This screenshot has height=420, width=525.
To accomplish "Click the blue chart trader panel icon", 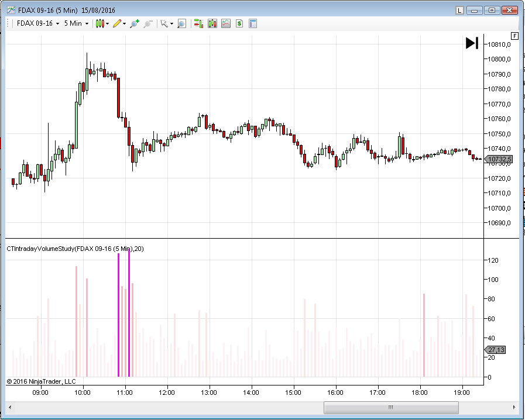I will point(252,23).
